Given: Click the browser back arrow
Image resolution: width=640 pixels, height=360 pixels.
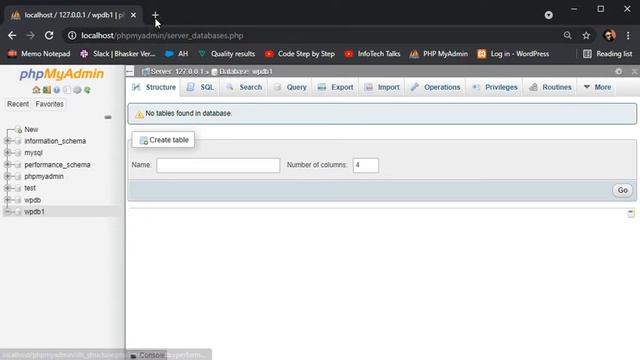Looking at the screenshot, I should point(12,36).
